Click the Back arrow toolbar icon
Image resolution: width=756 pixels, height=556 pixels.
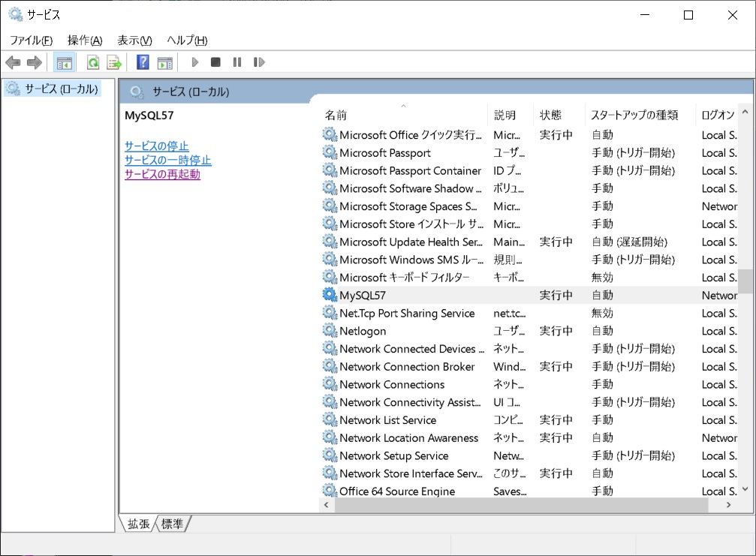(x=13, y=62)
